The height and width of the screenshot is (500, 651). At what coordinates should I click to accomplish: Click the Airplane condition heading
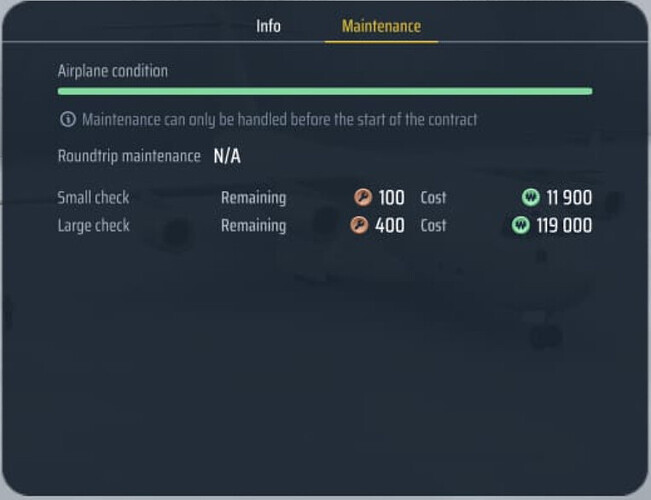point(113,71)
